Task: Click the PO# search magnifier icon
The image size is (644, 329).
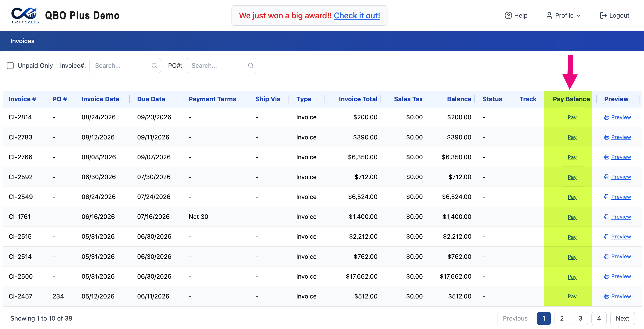Action: pos(251,66)
